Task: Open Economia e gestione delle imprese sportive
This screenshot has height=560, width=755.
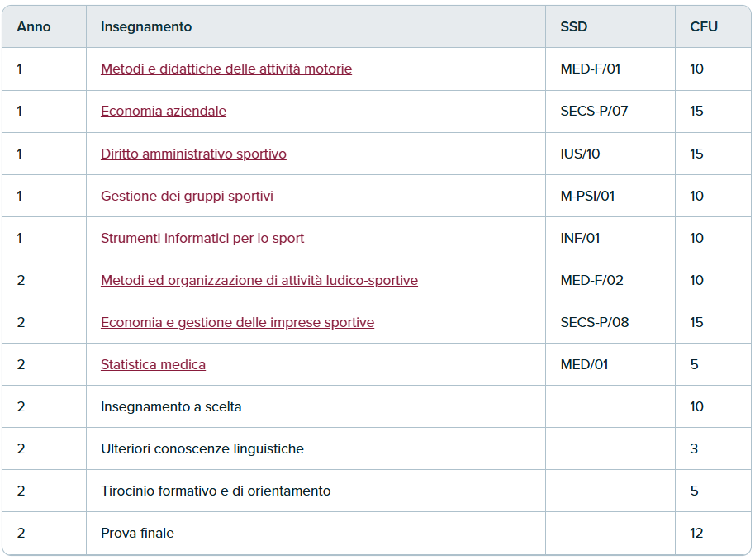Action: pyautogui.click(x=237, y=323)
